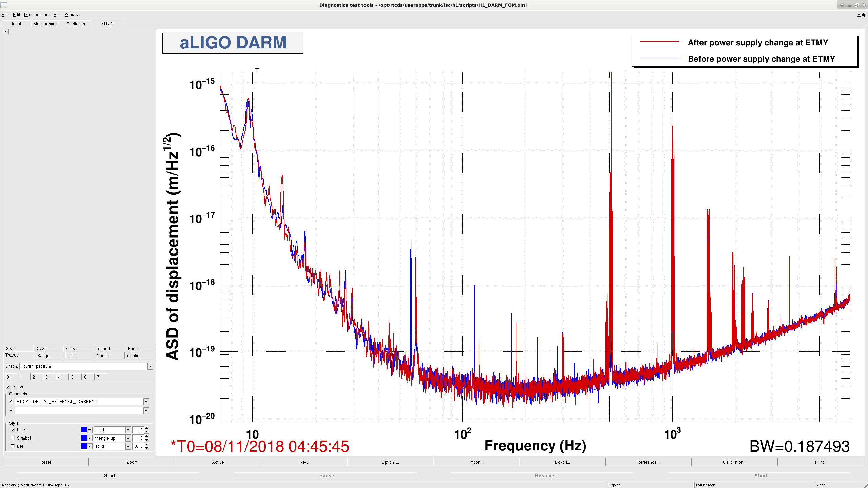The height and width of the screenshot is (488, 868).
Task: Click the Bar width stepper arrows
Action: click(147, 446)
